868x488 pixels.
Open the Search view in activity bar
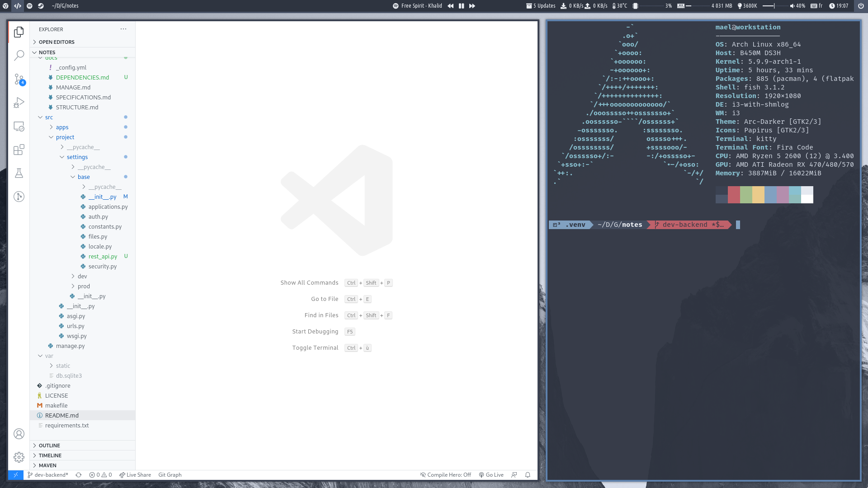point(19,56)
